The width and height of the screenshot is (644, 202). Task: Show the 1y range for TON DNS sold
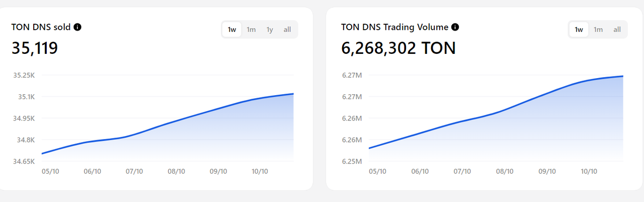coord(270,30)
